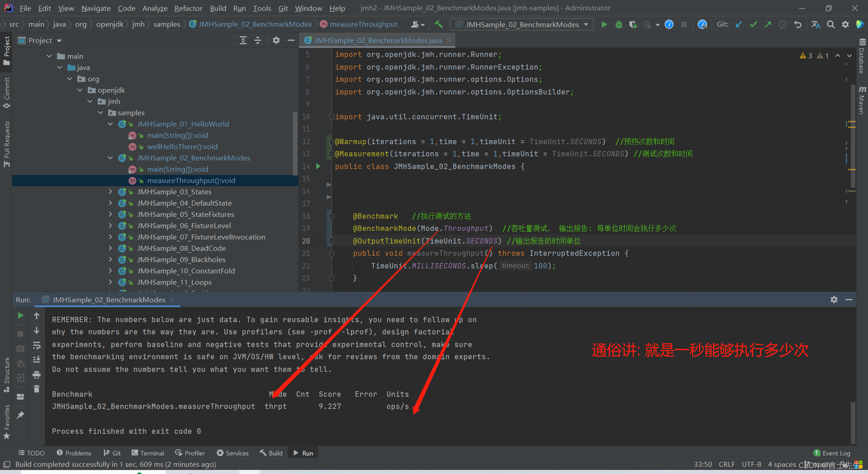Open the Refactor menu
This screenshot has height=474, width=868.
[x=188, y=8]
